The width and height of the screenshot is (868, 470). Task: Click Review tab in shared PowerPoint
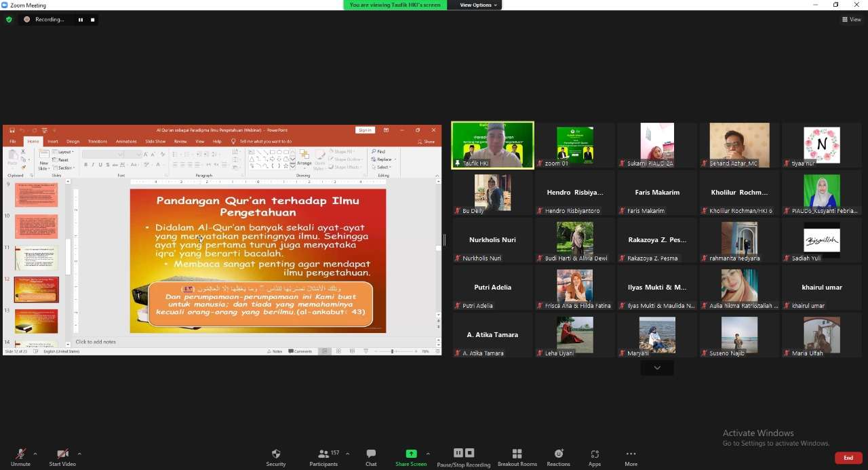click(180, 142)
